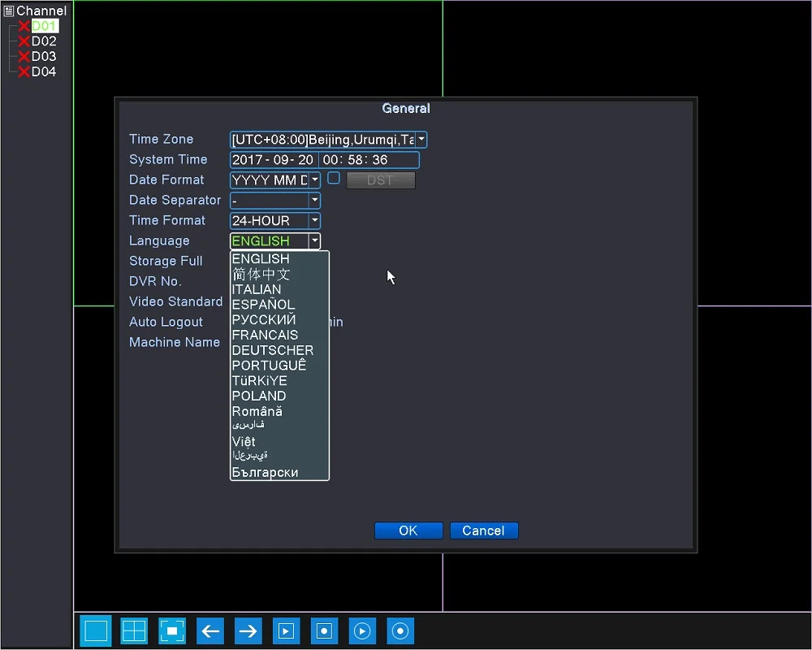
Task: Choose PORTUGUÊ from the language list
Action: point(279,366)
